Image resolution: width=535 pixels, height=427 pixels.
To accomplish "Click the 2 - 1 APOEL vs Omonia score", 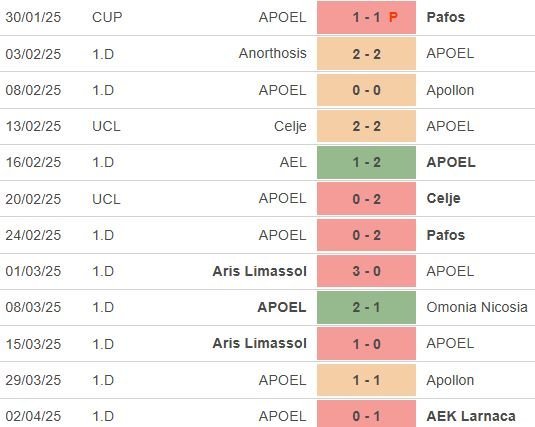I will tap(366, 307).
